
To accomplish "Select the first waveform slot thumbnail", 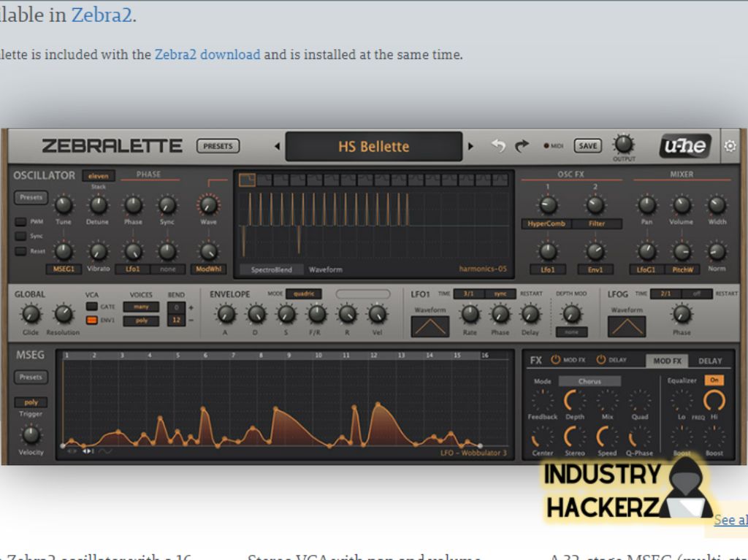I will click(x=247, y=180).
